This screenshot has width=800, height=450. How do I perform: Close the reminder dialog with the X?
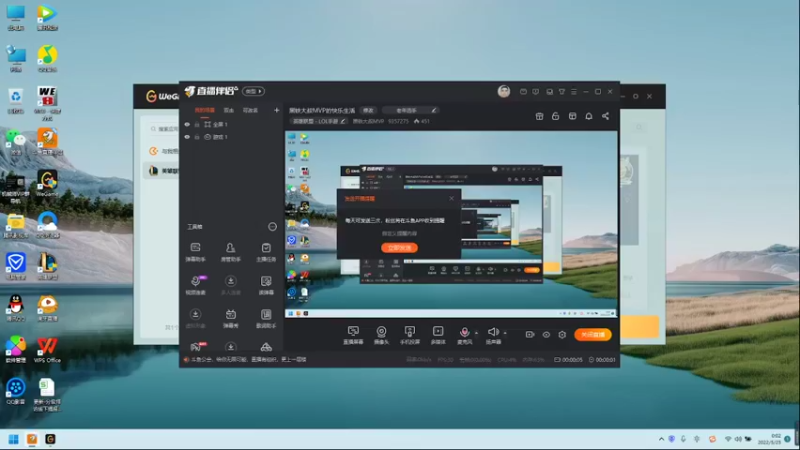pyautogui.click(x=452, y=198)
